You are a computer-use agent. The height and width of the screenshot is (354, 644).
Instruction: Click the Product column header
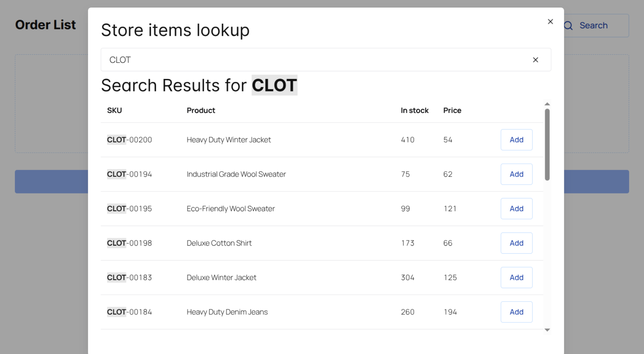coord(201,110)
